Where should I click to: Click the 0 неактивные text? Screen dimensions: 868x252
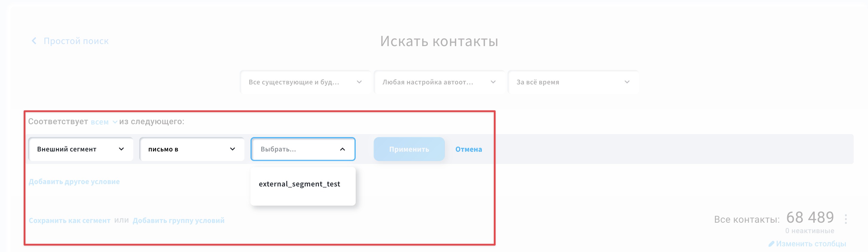click(x=809, y=231)
